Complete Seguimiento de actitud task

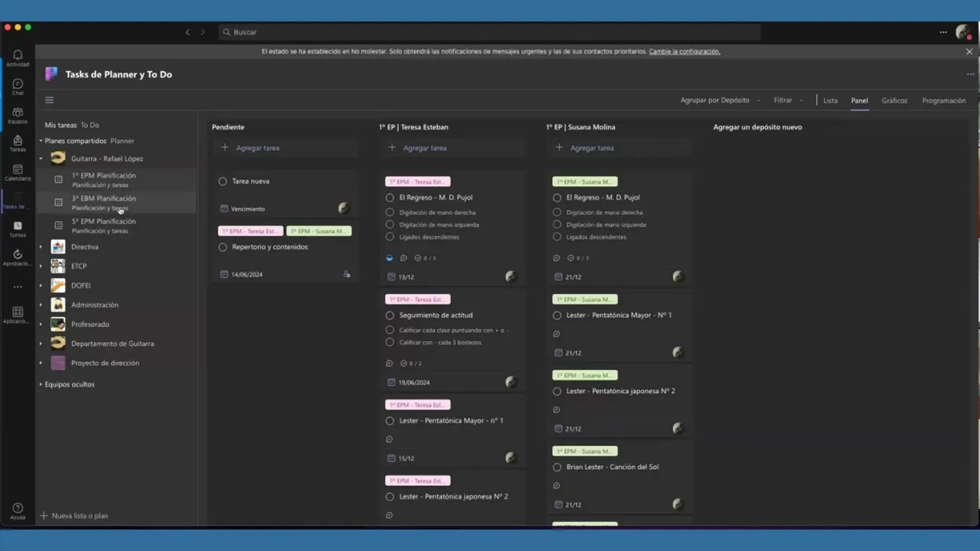pyautogui.click(x=390, y=315)
